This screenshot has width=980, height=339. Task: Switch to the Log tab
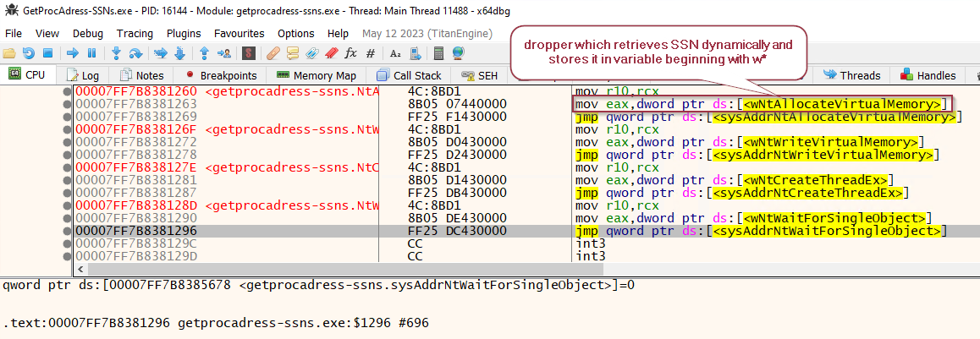point(83,75)
